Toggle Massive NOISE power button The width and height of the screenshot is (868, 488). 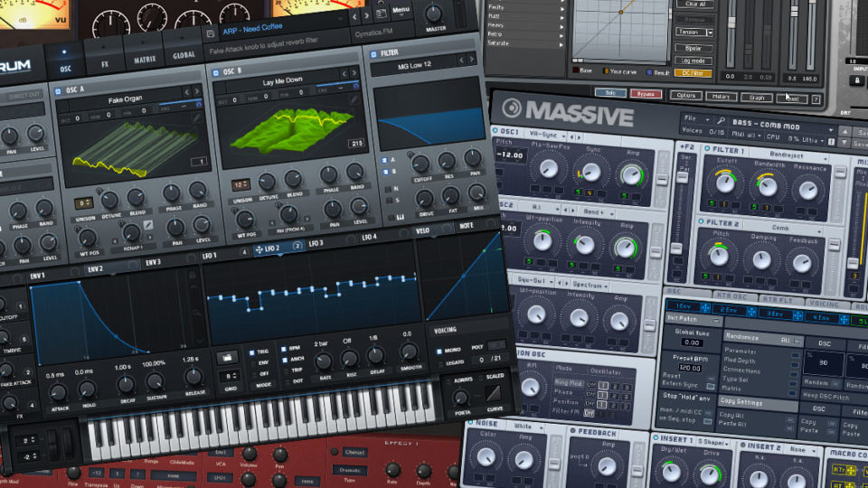tap(470, 423)
